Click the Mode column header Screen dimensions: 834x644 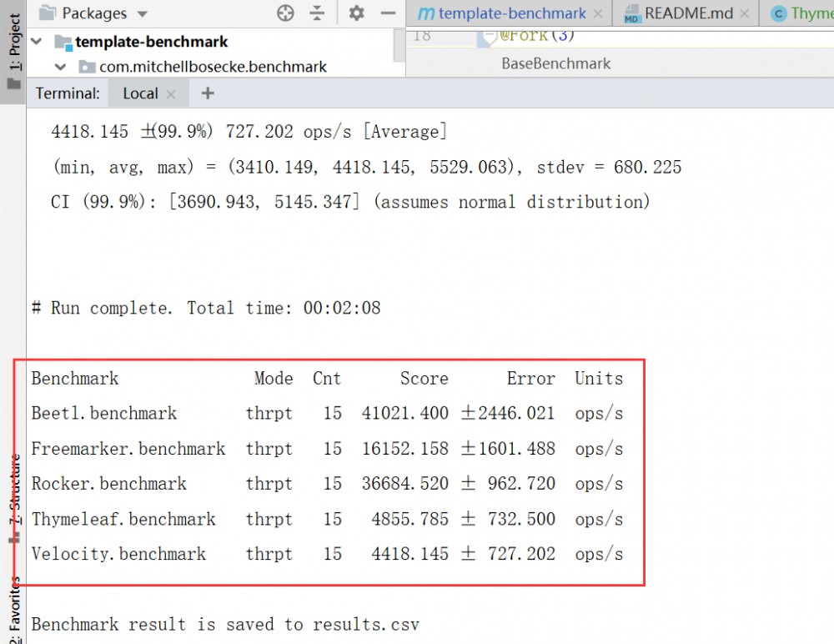274,379
